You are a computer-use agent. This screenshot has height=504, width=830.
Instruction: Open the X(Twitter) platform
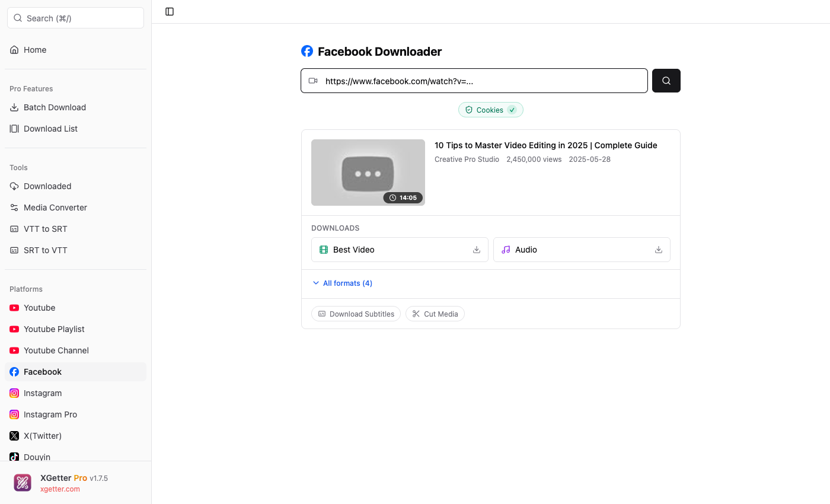pyautogui.click(x=75, y=436)
